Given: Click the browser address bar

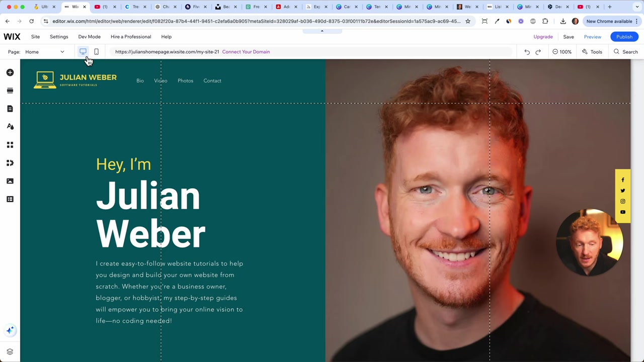Looking at the screenshot, I should click(256, 21).
